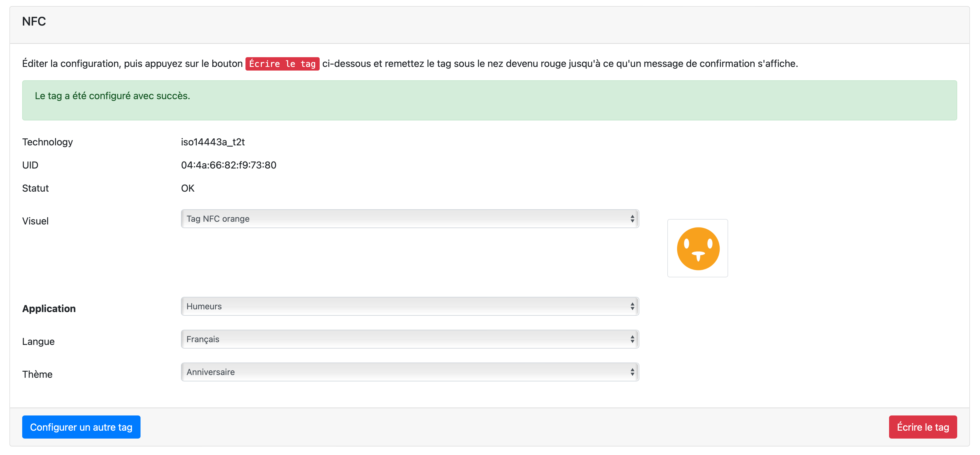Click the Statut label
Screen dimensions: 980x455
(x=35, y=188)
